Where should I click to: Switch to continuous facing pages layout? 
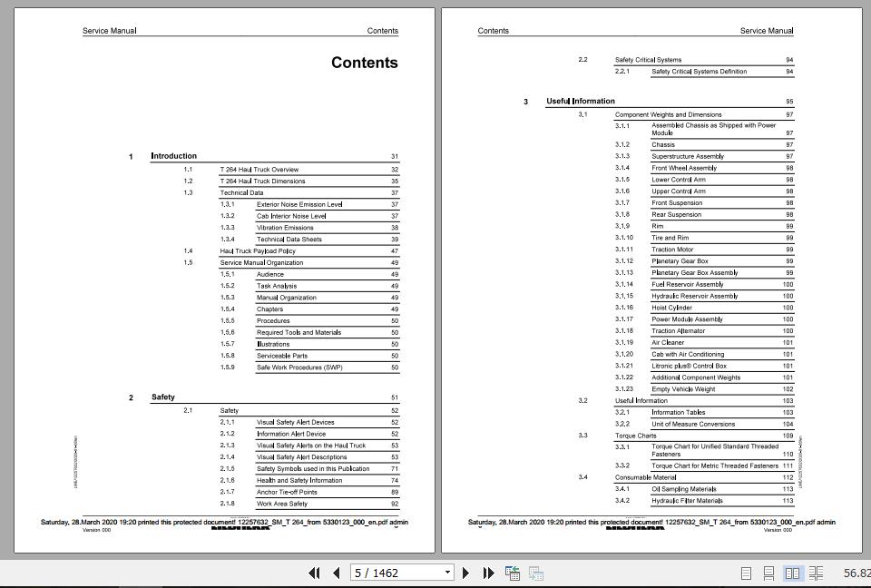816,573
